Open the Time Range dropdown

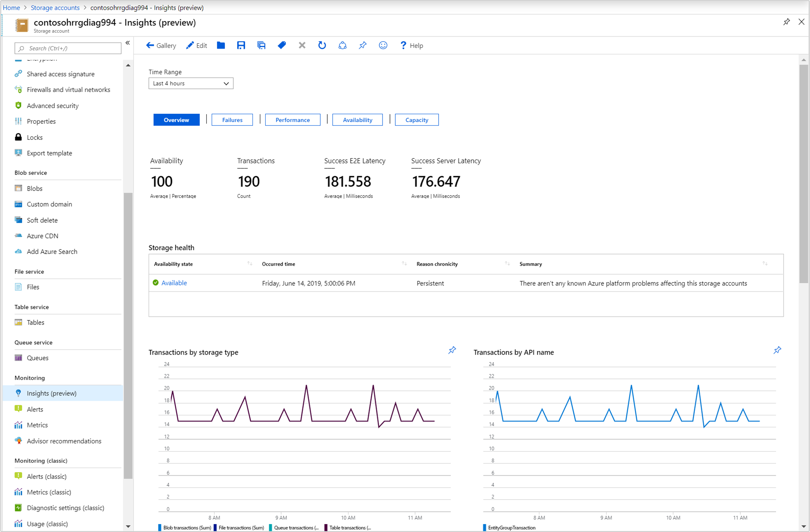(190, 84)
